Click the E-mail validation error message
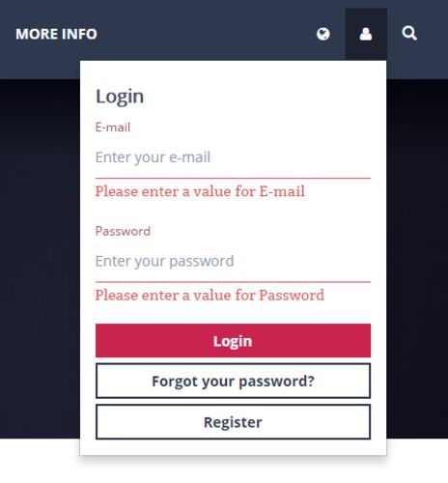The image size is (448, 483). [x=200, y=191]
